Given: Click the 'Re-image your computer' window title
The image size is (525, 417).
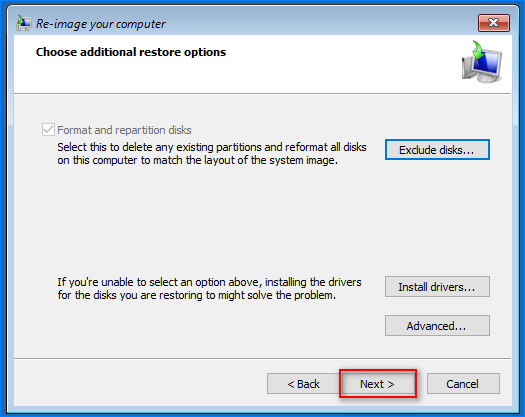Looking at the screenshot, I should 100,24.
